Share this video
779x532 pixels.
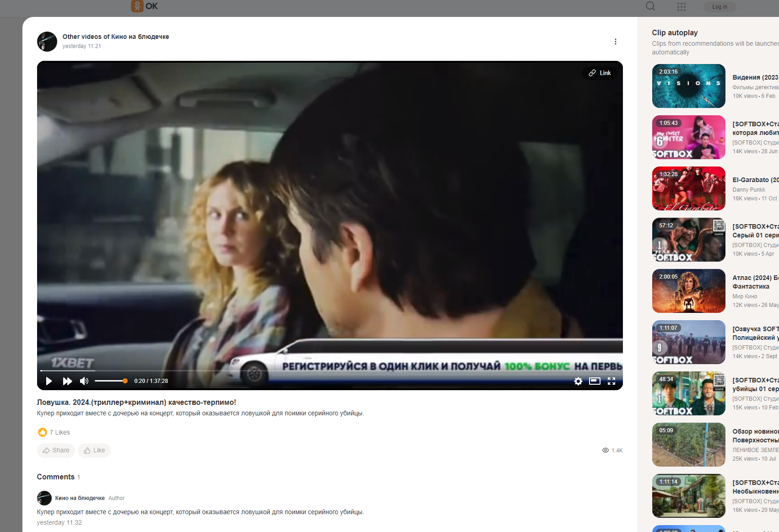coord(56,451)
